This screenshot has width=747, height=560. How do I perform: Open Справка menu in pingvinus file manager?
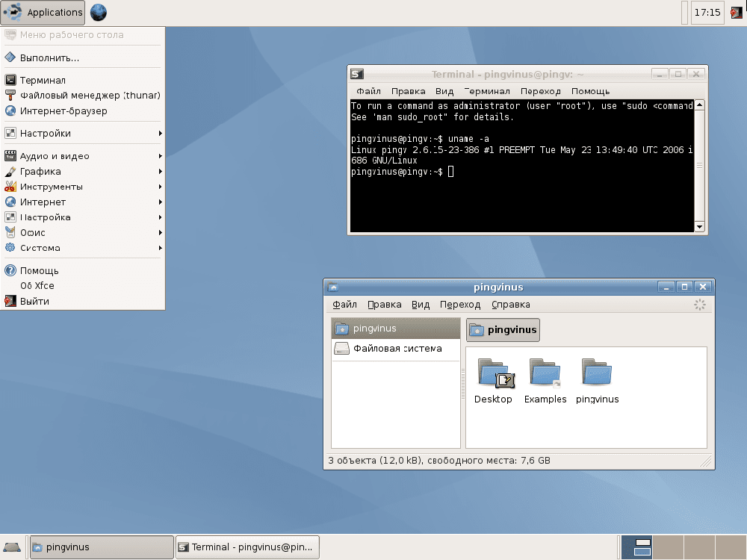click(510, 305)
